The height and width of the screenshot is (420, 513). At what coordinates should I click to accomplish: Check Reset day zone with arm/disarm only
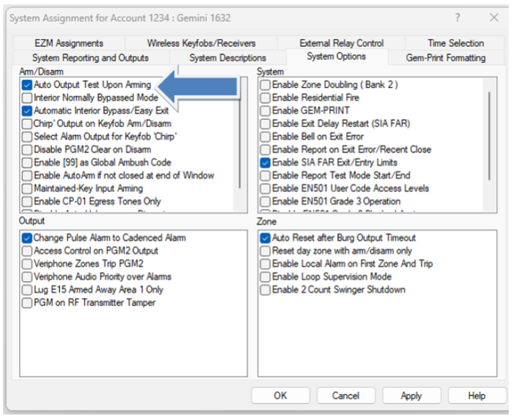[265, 251]
